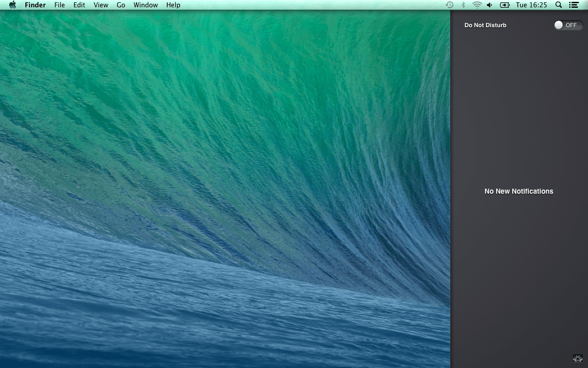Open the Apple menu
588x368 pixels.
tap(12, 5)
